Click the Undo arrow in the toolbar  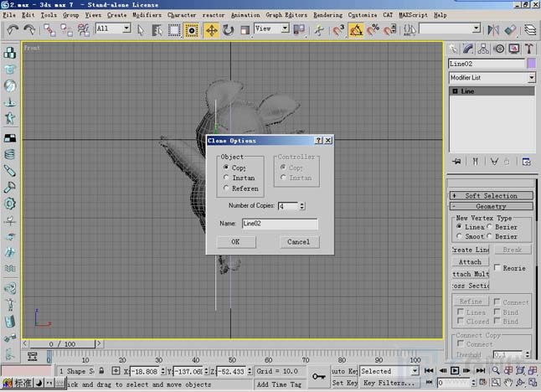[x=12, y=30]
